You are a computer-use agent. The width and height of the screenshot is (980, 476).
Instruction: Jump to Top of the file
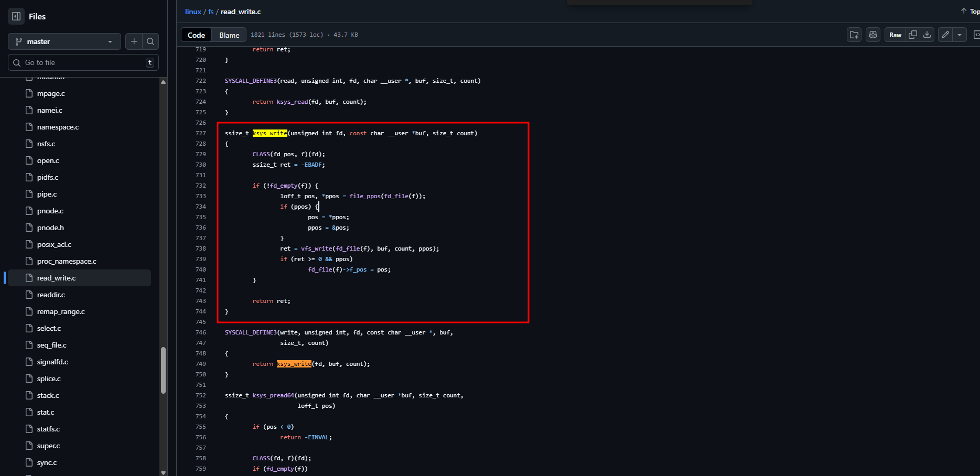[x=970, y=11]
